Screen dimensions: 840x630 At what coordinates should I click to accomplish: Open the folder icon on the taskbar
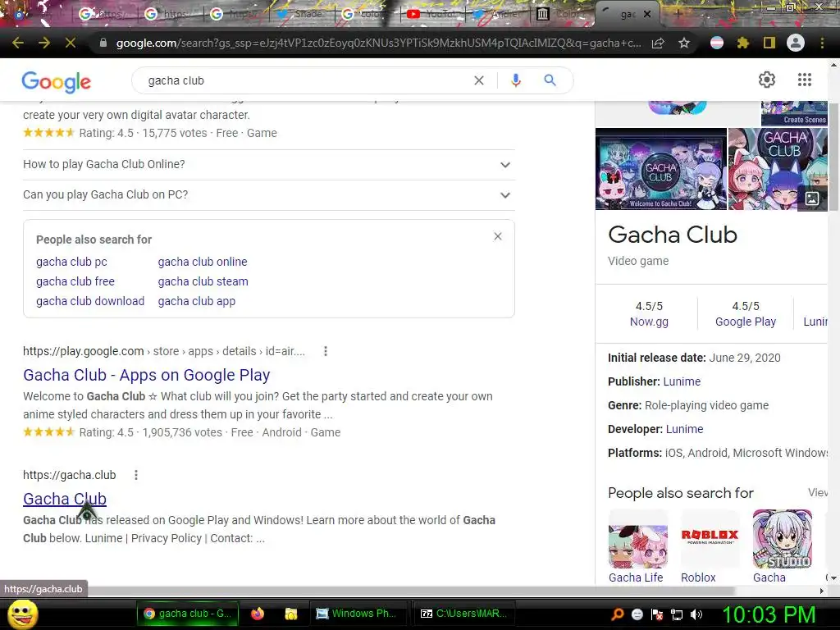coord(291,614)
